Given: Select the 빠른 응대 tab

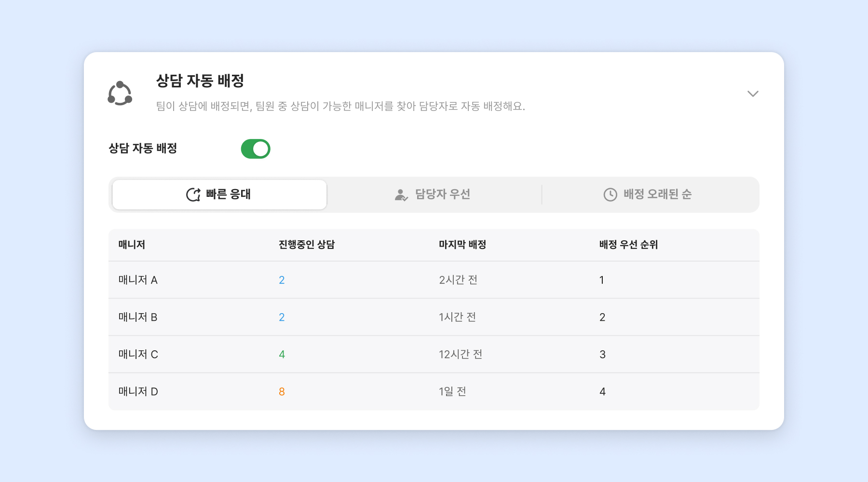Looking at the screenshot, I should 219,194.
